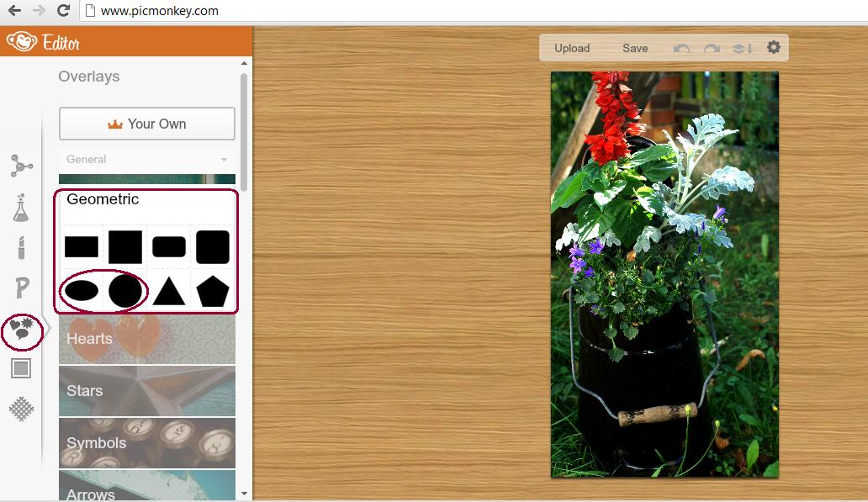This screenshot has height=502, width=868.
Task: Add the rounded square overlay
Action: click(x=213, y=247)
